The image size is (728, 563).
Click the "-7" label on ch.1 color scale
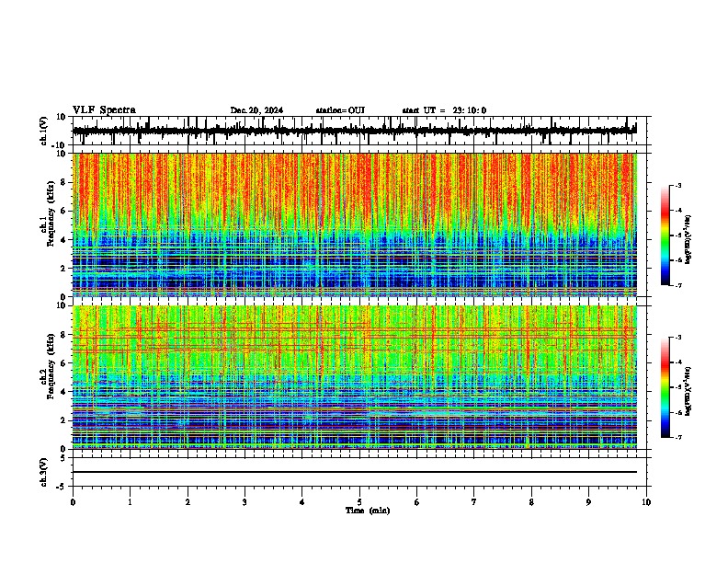677,285
